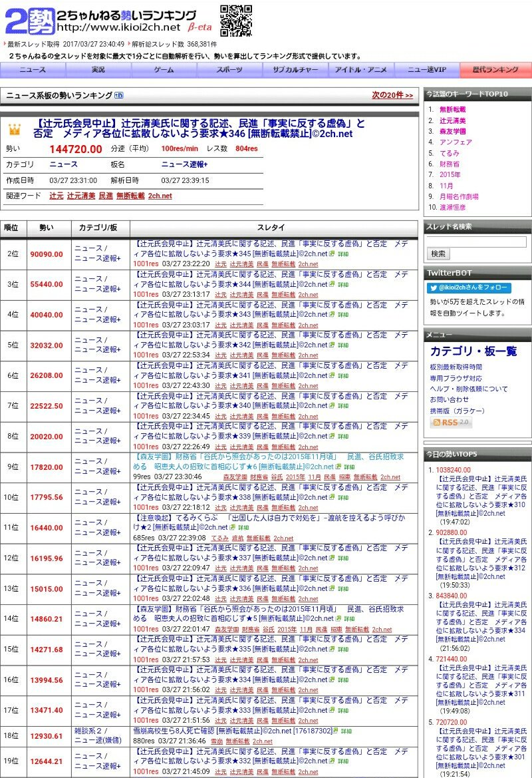Click external link icon on 9位 thread
The width and height of the screenshot is (532, 778).
pos(338,467)
